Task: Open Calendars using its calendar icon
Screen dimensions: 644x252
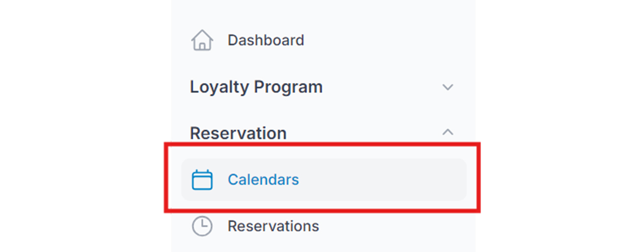Action: tap(202, 179)
